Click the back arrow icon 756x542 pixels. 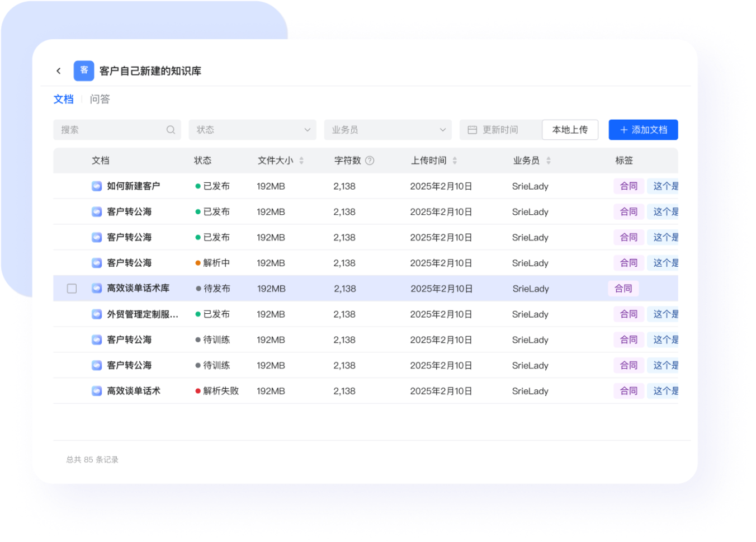pyautogui.click(x=58, y=71)
